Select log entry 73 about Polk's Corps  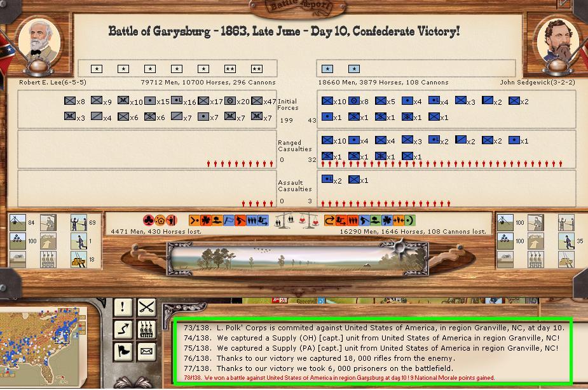pyautogui.click(x=374, y=328)
